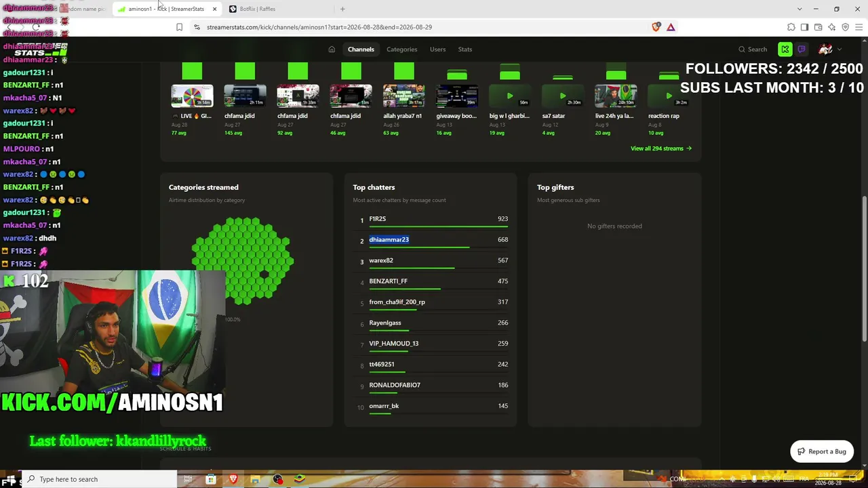Screen dimensions: 868x488
Task: Open chatter from_cha9if_200_rp
Action: click(x=397, y=302)
